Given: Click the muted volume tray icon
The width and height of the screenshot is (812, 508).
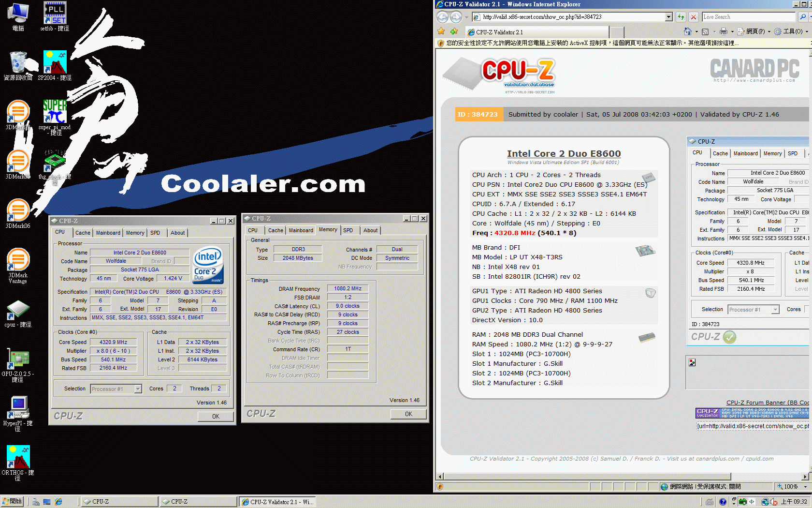Looking at the screenshot, I should tap(773, 502).
